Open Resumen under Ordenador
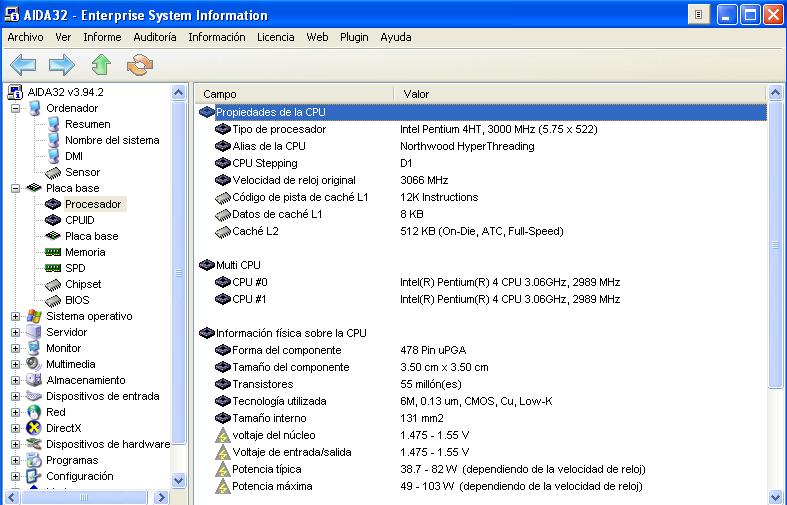 [x=87, y=124]
